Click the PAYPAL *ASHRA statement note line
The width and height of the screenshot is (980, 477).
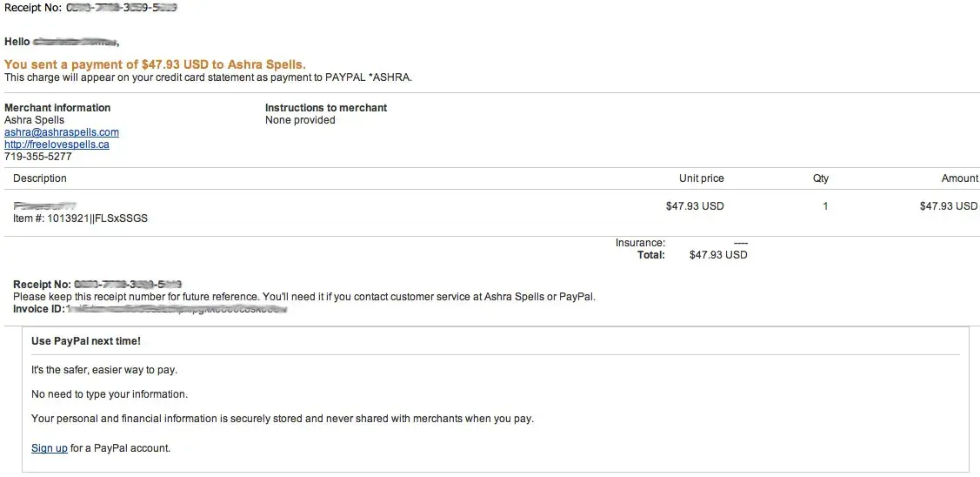pos(208,77)
